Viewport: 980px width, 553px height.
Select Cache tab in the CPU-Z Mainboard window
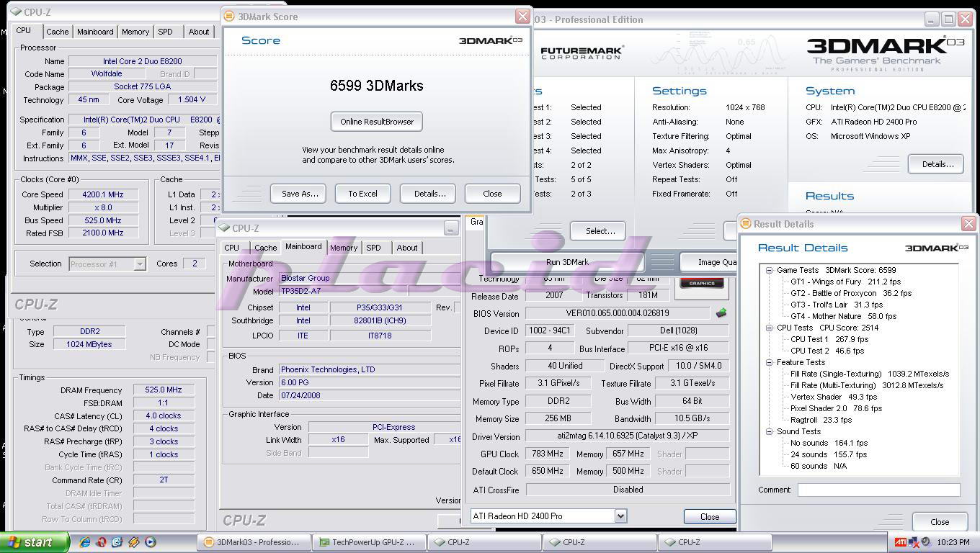point(265,248)
